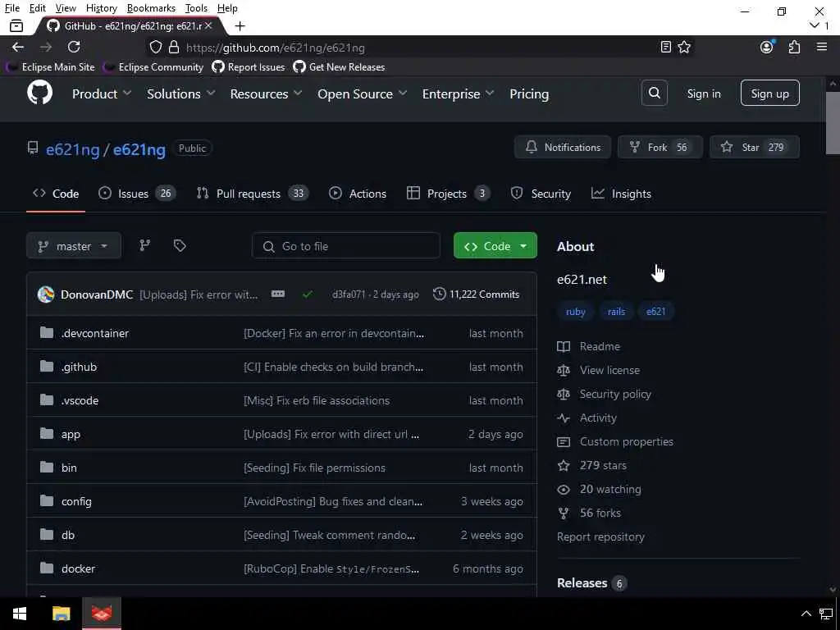
Task: Expand the Product menu
Action: (x=102, y=94)
